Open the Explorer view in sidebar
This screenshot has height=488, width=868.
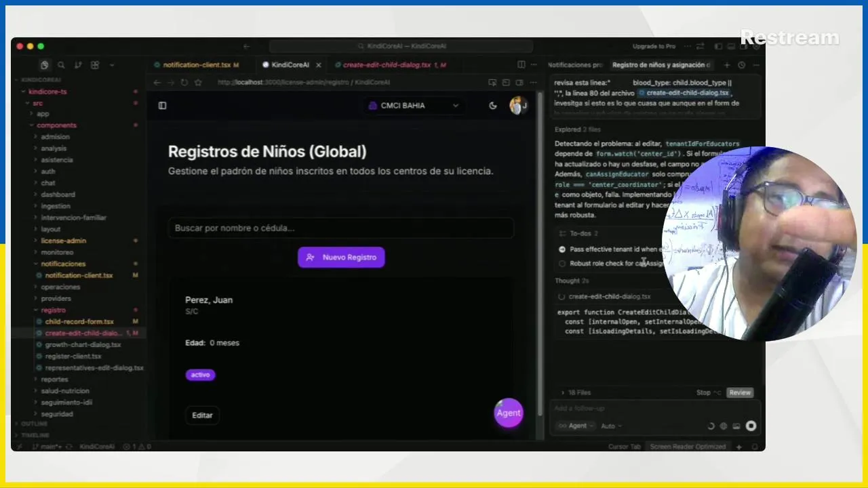(44, 65)
